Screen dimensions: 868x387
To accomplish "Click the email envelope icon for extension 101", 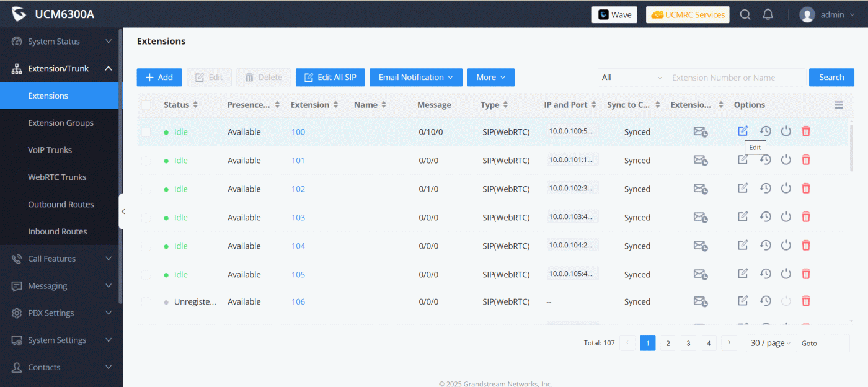I will (x=700, y=160).
